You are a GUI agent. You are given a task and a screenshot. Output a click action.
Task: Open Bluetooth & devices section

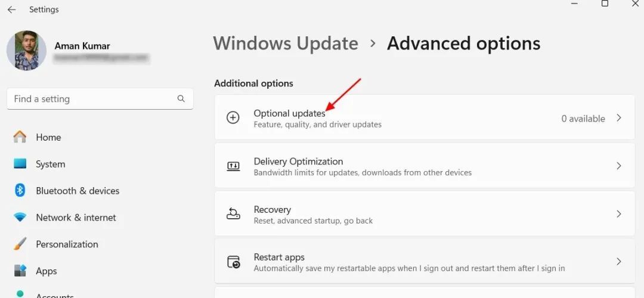78,191
